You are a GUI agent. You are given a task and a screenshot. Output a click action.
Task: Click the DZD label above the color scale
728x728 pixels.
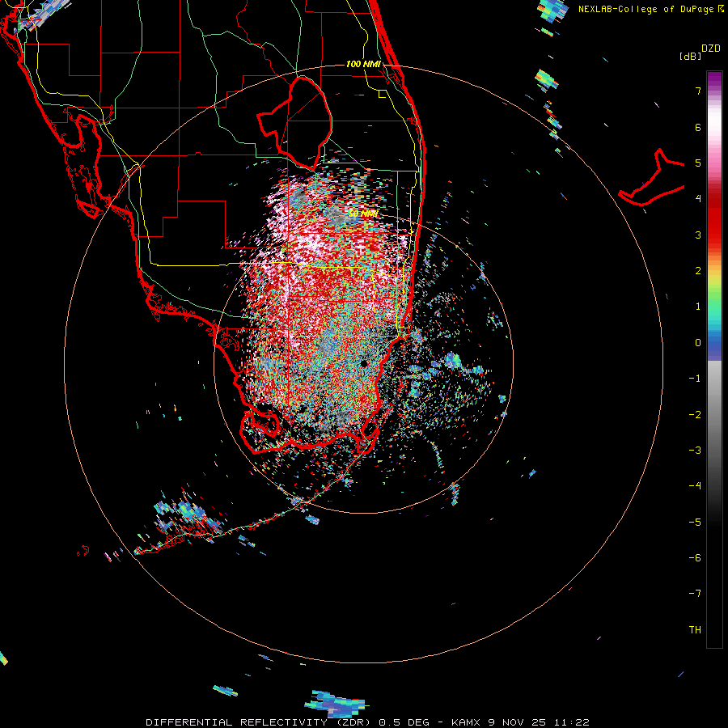coord(711,49)
